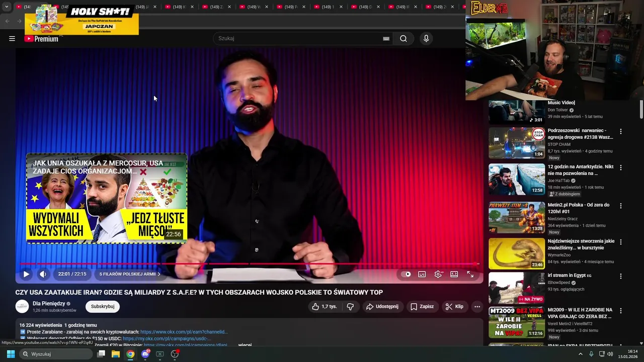
Task: Navigate back with browser back arrow
Action: coord(7,21)
